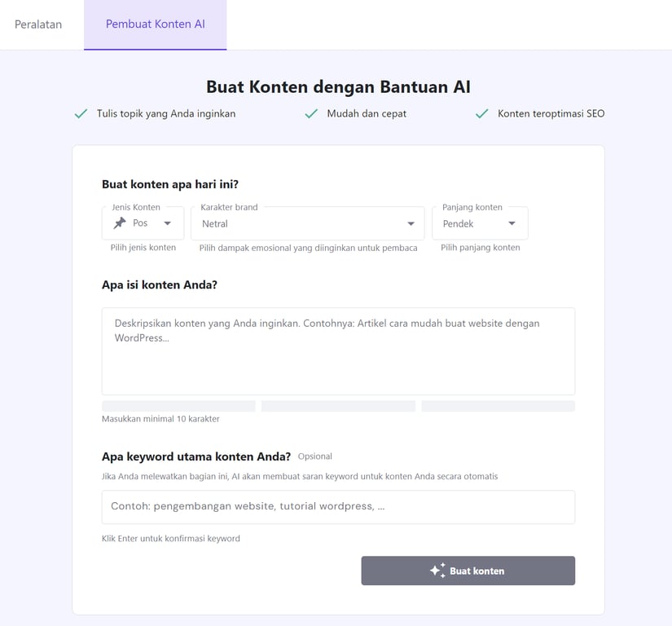Click the green checkmark beside 'Tulis topik yang Anda inginkan'
The width and height of the screenshot is (672, 626).
pyautogui.click(x=80, y=114)
